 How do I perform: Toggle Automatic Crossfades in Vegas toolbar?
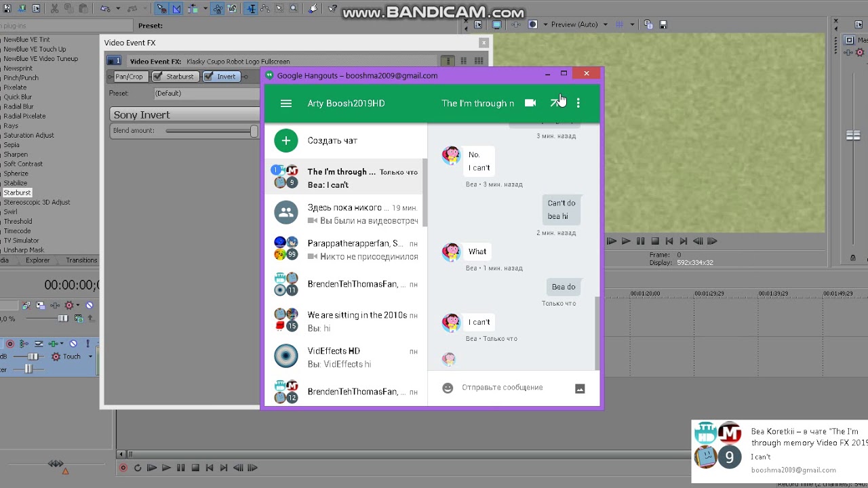pos(176,9)
